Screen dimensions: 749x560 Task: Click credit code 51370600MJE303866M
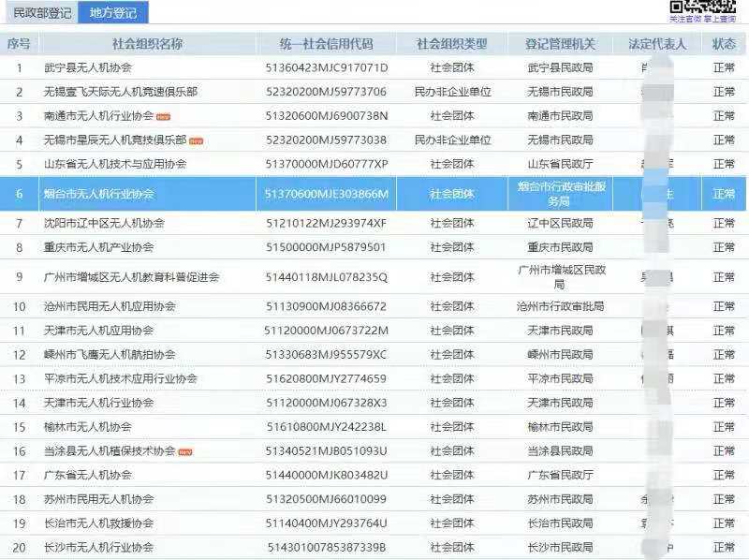pos(326,194)
